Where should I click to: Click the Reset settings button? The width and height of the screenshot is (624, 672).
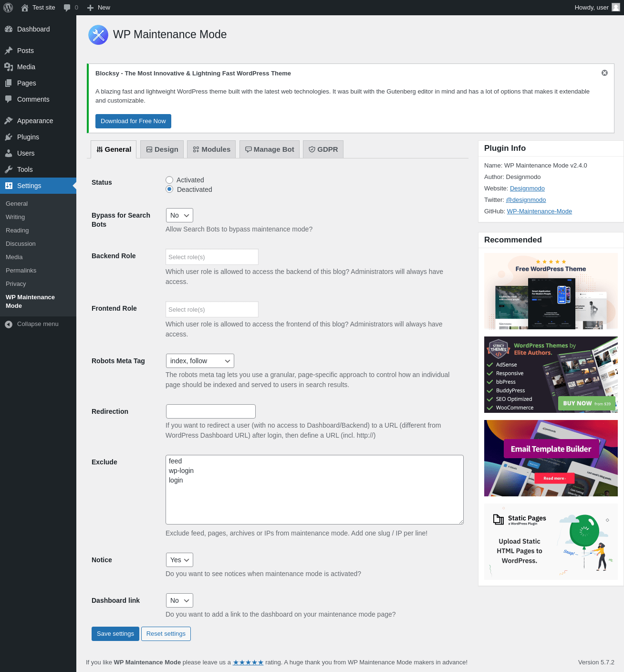click(x=166, y=634)
